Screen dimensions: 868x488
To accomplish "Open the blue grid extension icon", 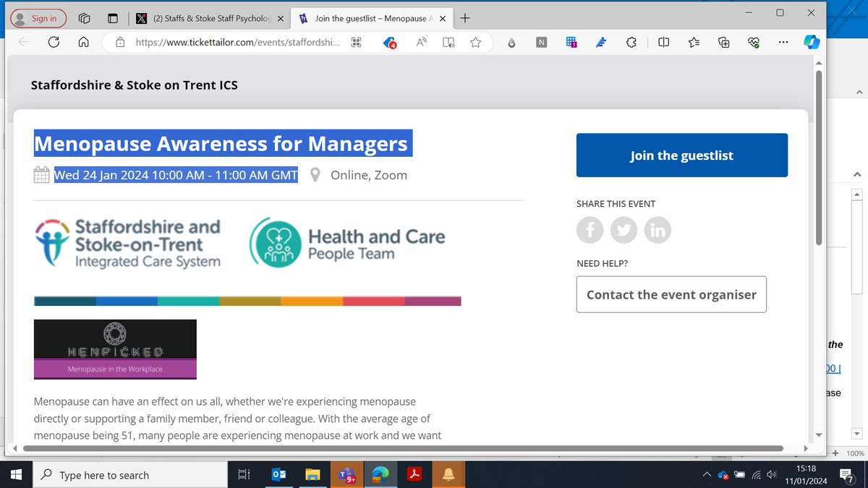I will click(571, 43).
